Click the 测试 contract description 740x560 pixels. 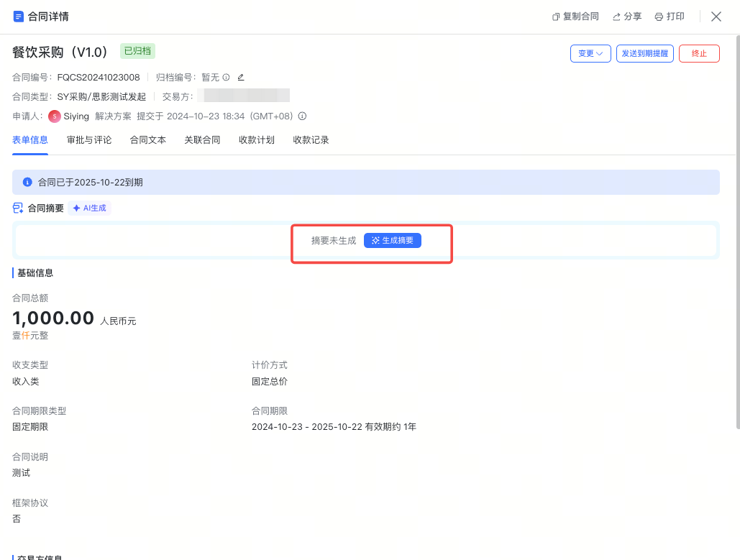[22, 473]
